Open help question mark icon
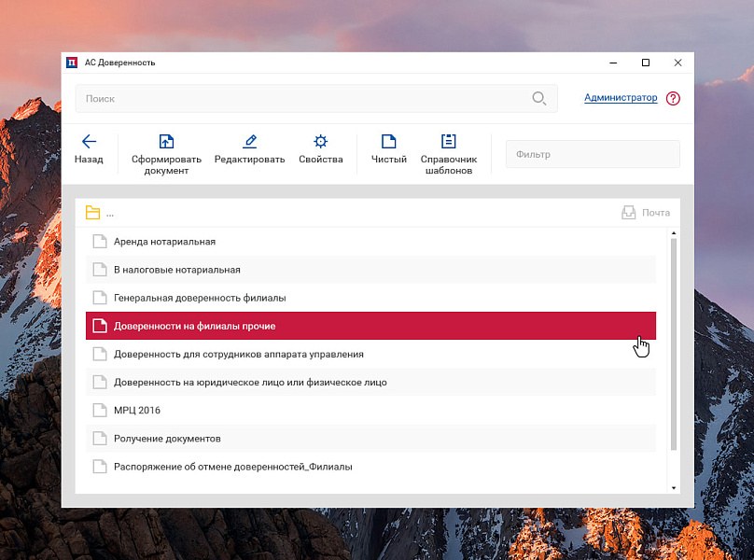The image size is (754, 560). (673, 98)
